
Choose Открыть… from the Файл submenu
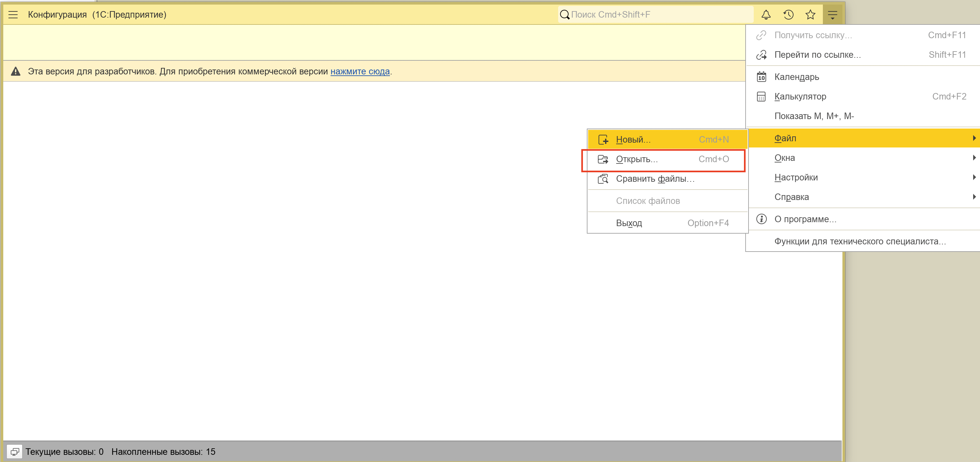668,159
